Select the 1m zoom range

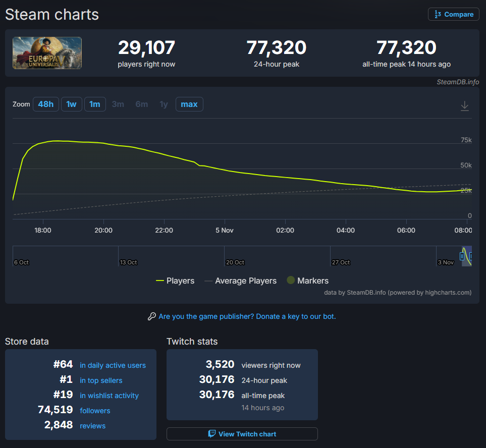point(94,104)
